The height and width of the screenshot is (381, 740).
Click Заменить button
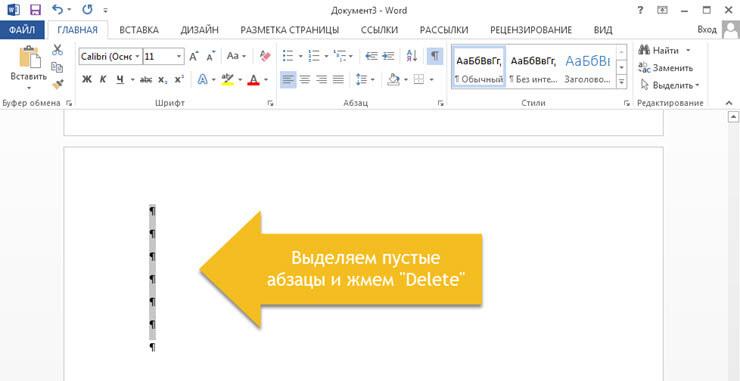click(x=665, y=68)
